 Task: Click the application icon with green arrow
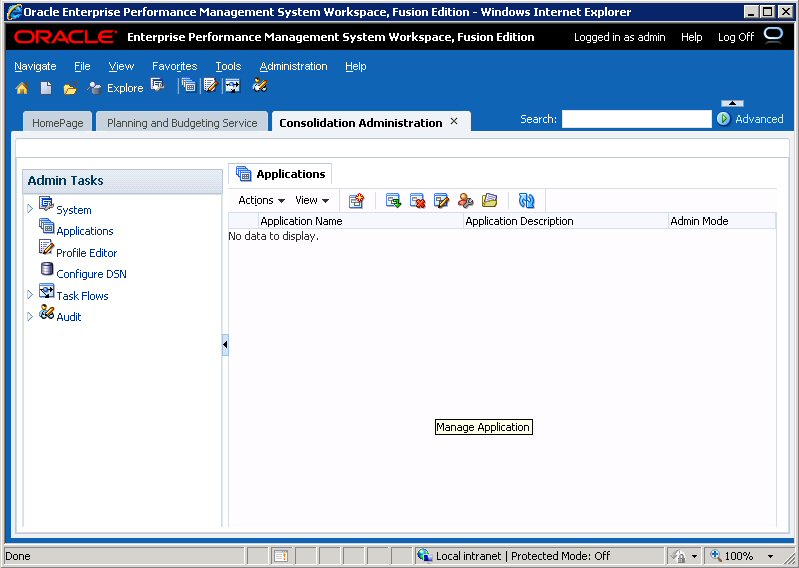click(393, 200)
